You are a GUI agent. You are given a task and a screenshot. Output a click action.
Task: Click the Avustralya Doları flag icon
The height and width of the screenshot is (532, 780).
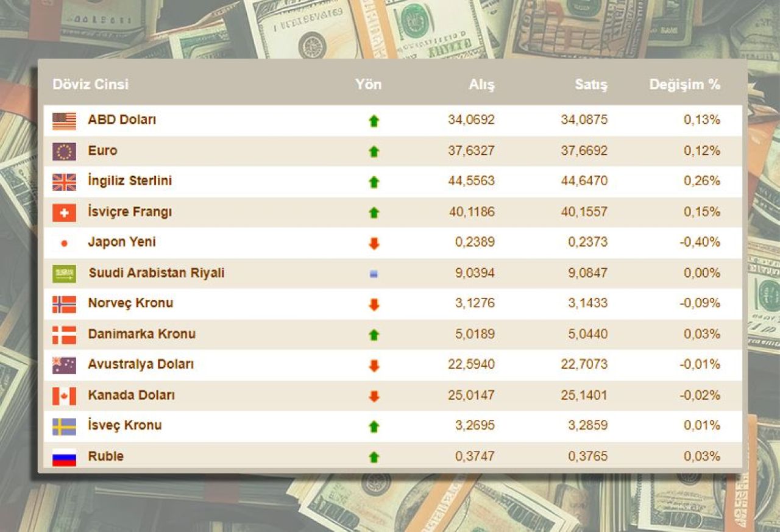[64, 365]
